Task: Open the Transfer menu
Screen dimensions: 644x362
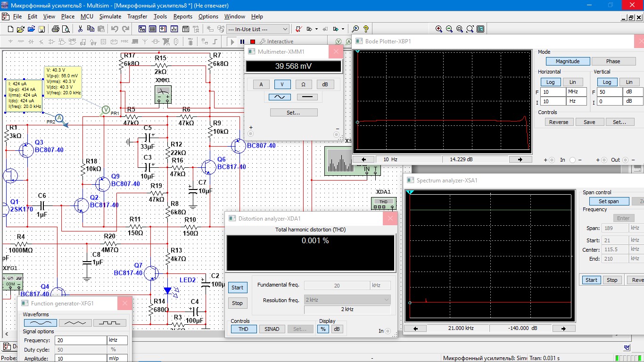Action: [x=137, y=16]
